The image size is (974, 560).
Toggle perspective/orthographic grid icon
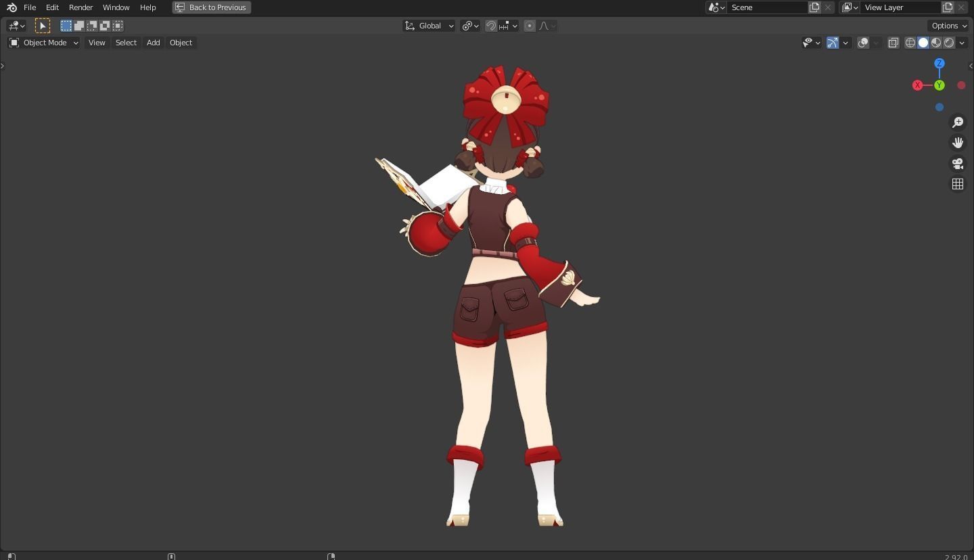pyautogui.click(x=957, y=184)
